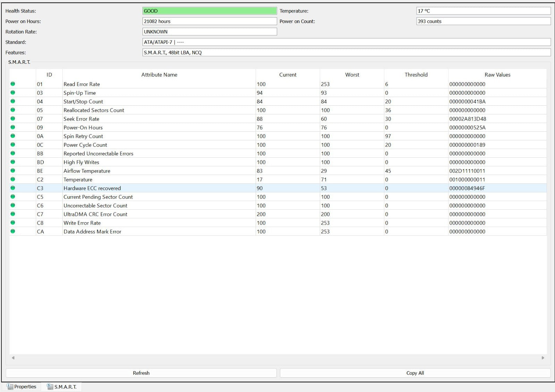Click the status dot for Reallocated Sectors Count

point(13,110)
